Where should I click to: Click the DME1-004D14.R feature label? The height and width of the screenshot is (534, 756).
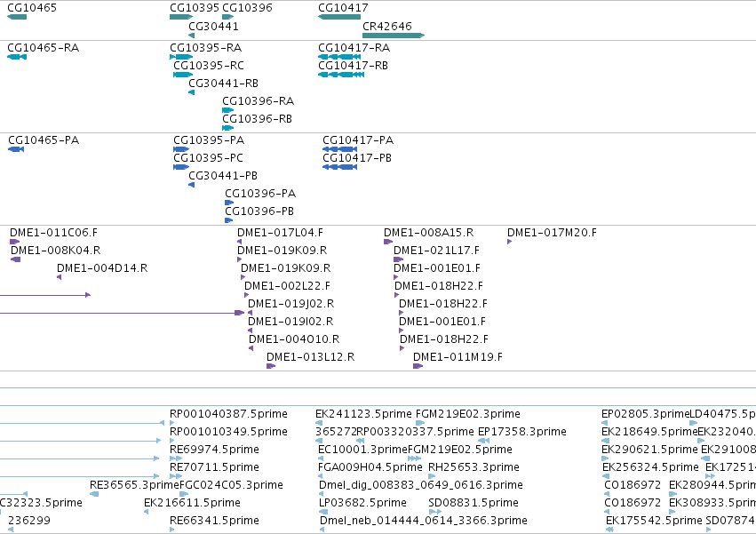[102, 268]
